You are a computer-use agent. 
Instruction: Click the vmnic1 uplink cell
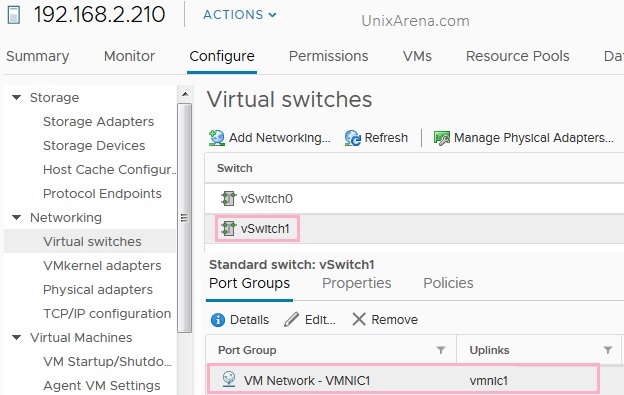point(489,381)
